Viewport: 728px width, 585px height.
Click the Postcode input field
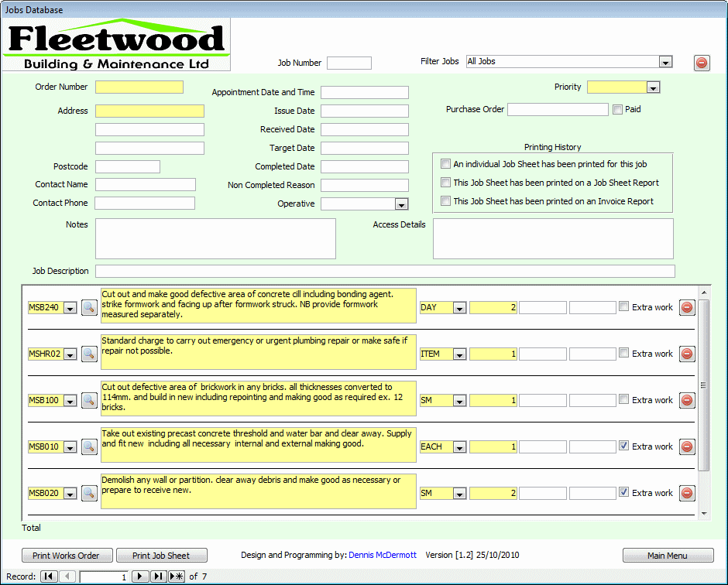tap(128, 166)
